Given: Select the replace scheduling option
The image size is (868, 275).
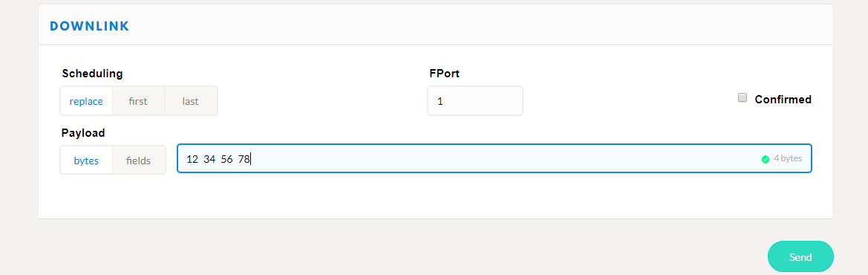Looking at the screenshot, I should point(86,101).
